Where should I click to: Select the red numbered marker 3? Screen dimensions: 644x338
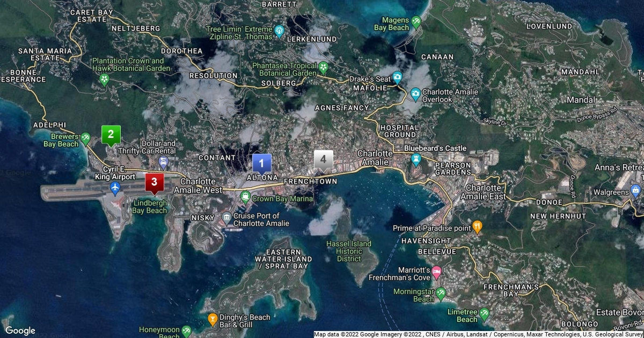[x=155, y=182]
